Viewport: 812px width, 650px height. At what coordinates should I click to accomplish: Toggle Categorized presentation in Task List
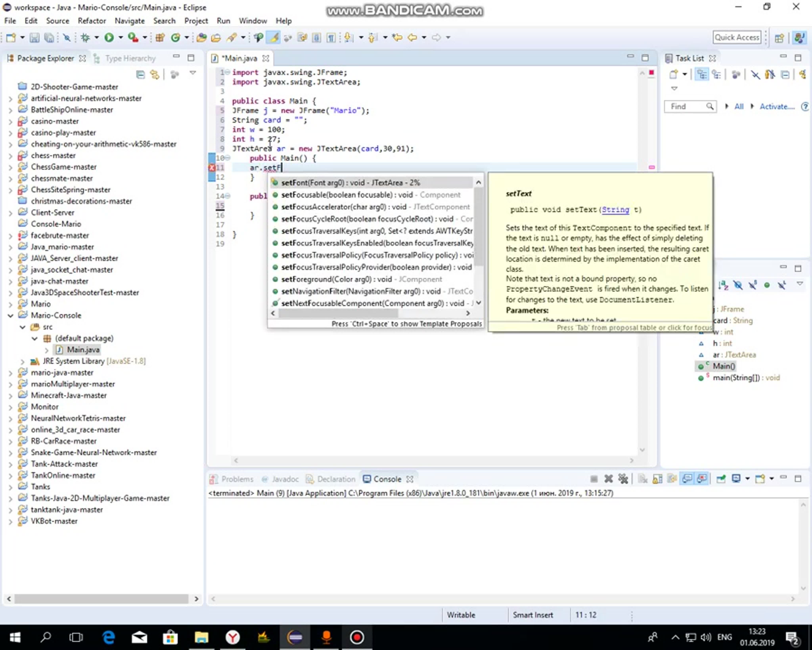702,74
